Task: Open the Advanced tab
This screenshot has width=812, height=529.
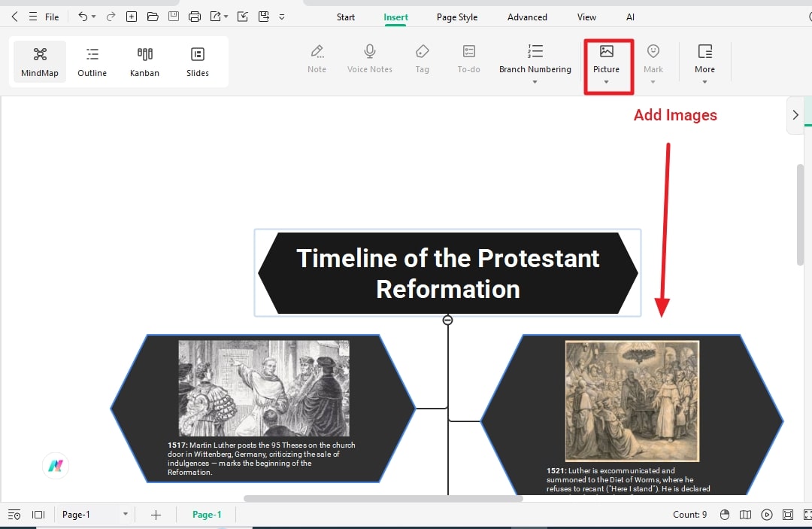Action: click(527, 17)
